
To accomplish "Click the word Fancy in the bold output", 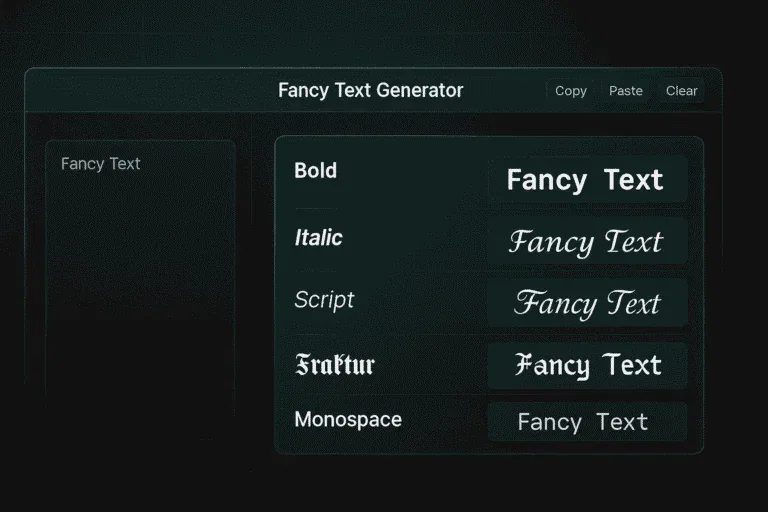I will click(x=547, y=180).
